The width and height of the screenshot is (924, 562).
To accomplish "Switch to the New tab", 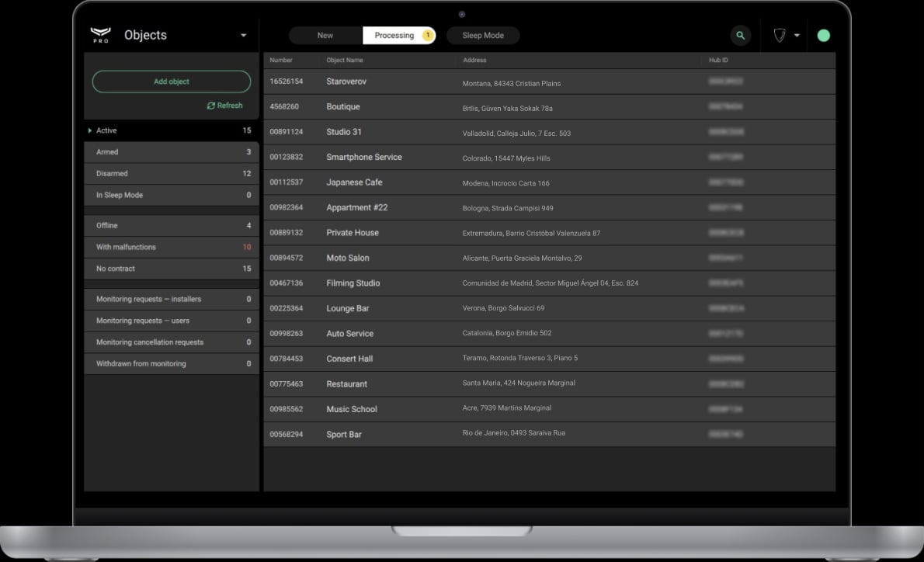I will click(325, 35).
